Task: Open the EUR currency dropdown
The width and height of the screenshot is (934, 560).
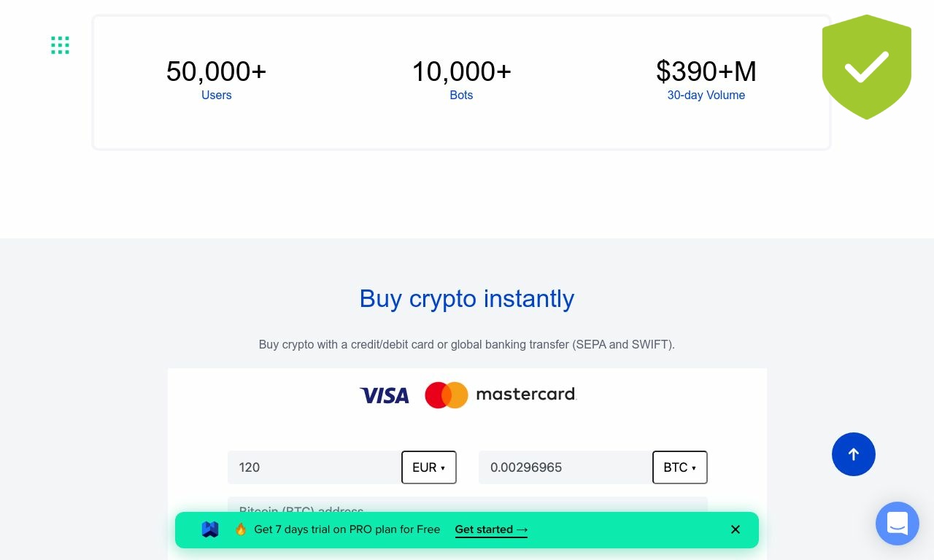Action: [428, 467]
